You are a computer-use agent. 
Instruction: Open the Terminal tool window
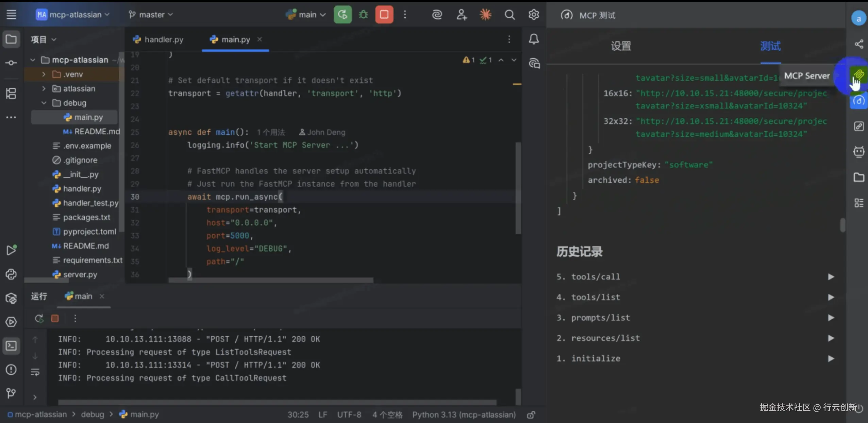(11, 346)
